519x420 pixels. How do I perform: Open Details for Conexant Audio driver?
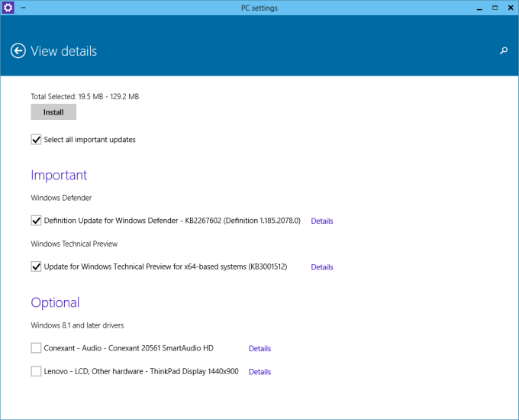(x=259, y=348)
